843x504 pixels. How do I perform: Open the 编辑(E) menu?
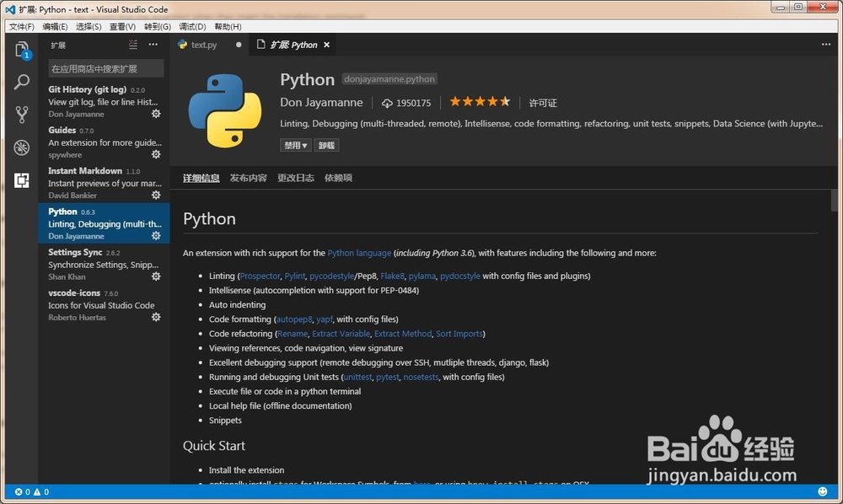(x=55, y=26)
